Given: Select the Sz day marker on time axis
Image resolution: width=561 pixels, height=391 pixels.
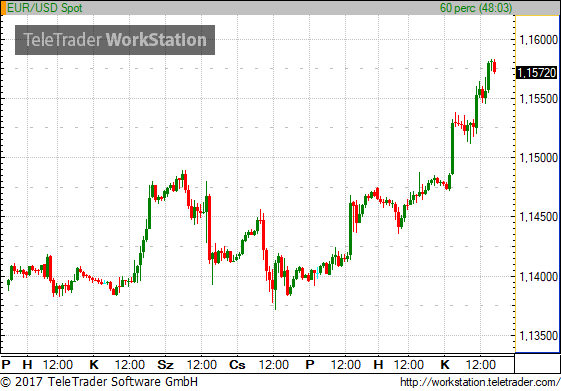Looking at the screenshot, I should pyautogui.click(x=166, y=365).
